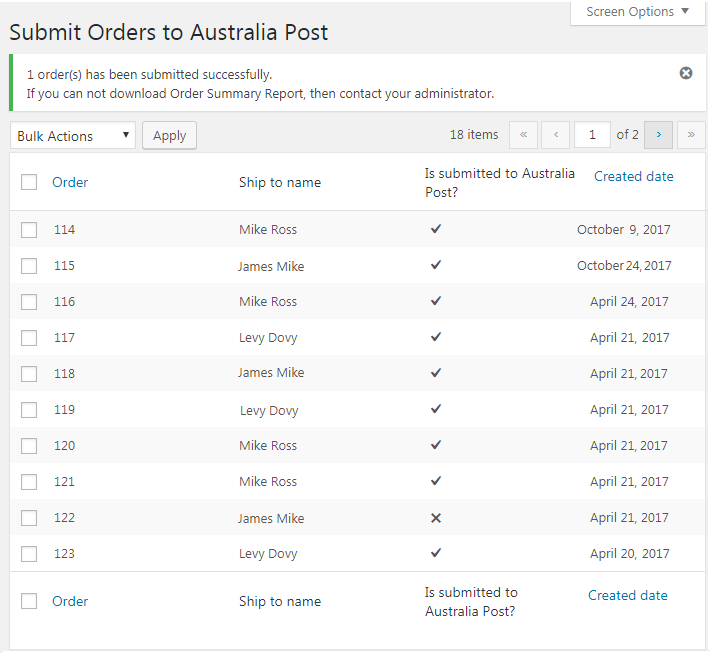This screenshot has height=653, width=710.
Task: Click the Submit Orders to Australia Post heading
Action: pos(168,33)
